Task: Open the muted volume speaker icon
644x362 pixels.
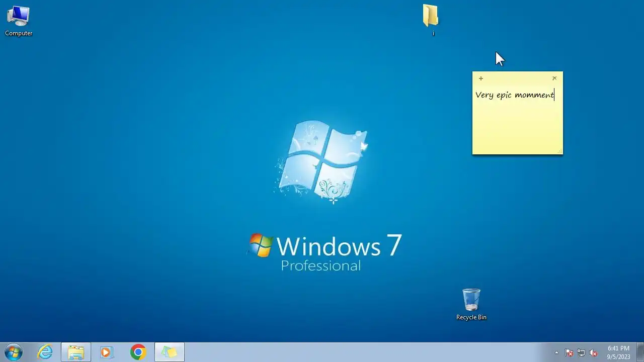Action: pos(593,352)
